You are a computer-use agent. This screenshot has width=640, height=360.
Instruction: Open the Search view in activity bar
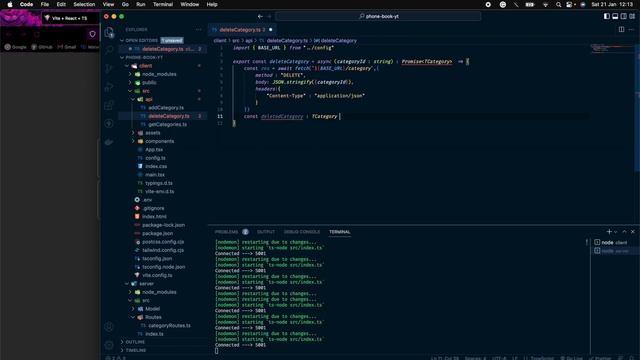click(x=109, y=51)
